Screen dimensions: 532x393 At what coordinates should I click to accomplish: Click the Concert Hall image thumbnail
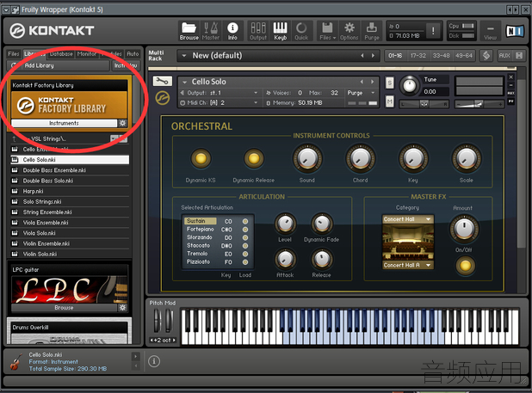(408, 242)
